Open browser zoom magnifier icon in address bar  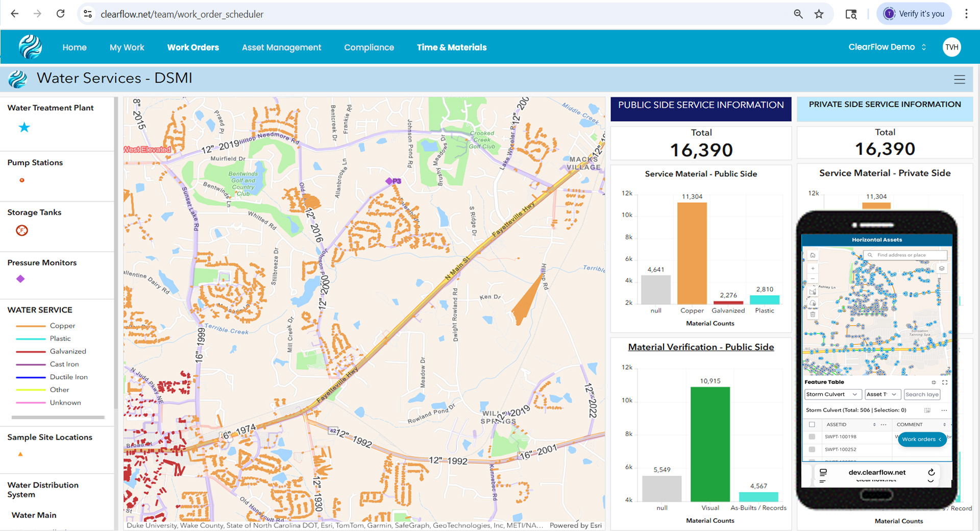798,14
